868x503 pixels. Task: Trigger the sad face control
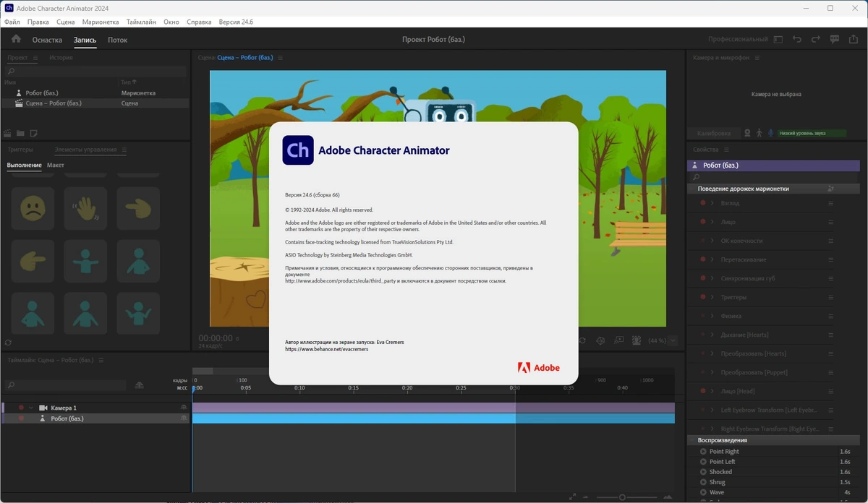click(33, 209)
